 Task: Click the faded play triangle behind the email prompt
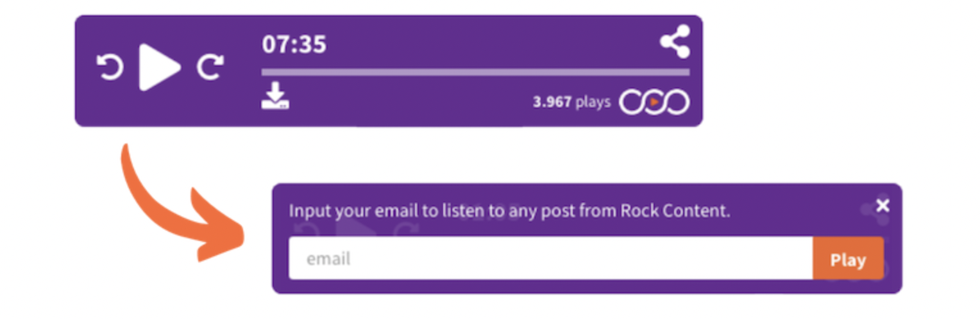351,227
